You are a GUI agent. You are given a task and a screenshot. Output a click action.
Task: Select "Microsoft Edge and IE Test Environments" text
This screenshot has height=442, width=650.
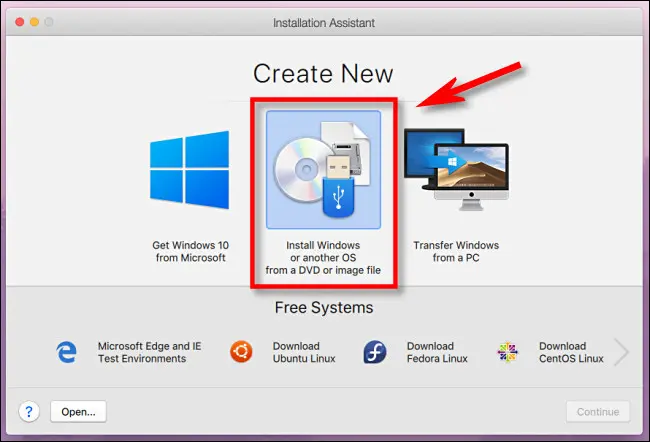click(150, 352)
